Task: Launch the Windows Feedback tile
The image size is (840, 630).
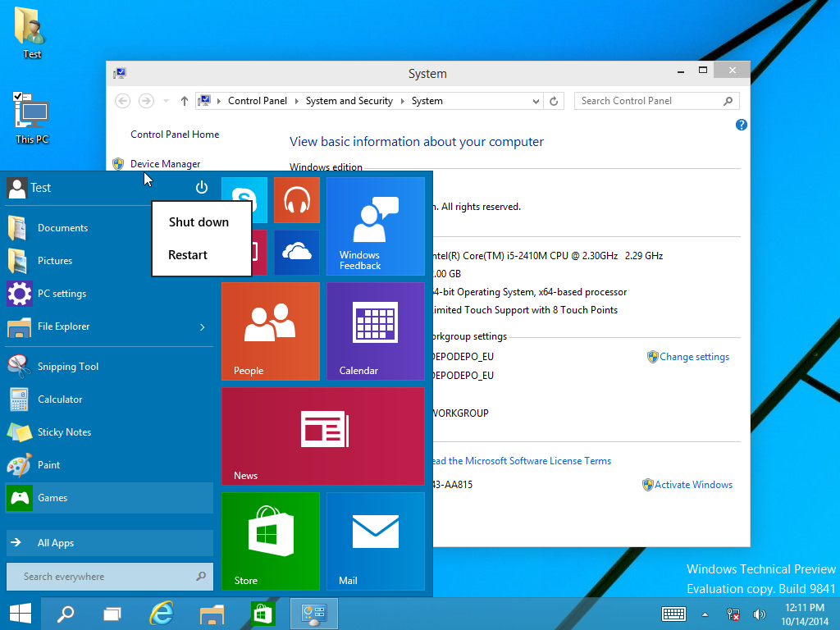Action: coord(375,226)
